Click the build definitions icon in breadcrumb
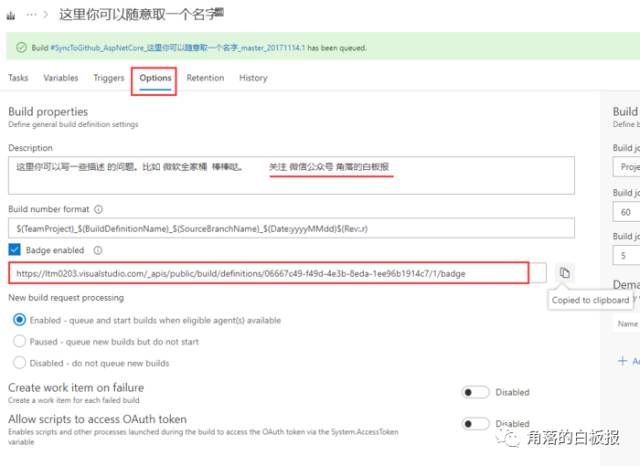The image size is (640, 466). pos(11,16)
